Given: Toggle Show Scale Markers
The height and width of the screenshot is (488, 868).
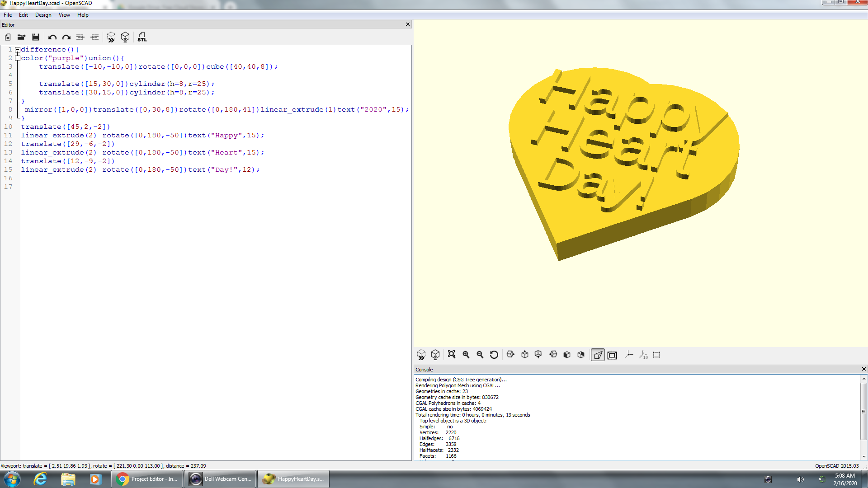Looking at the screenshot, I should 643,355.
